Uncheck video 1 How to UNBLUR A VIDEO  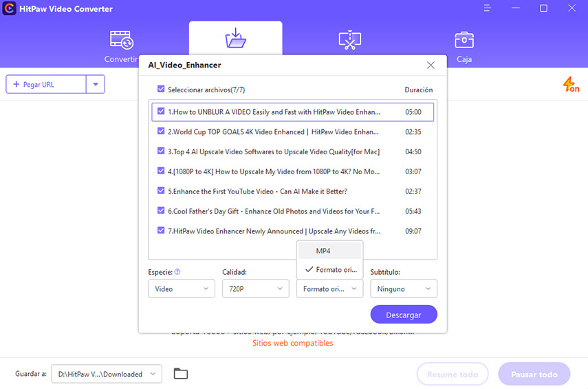161,111
